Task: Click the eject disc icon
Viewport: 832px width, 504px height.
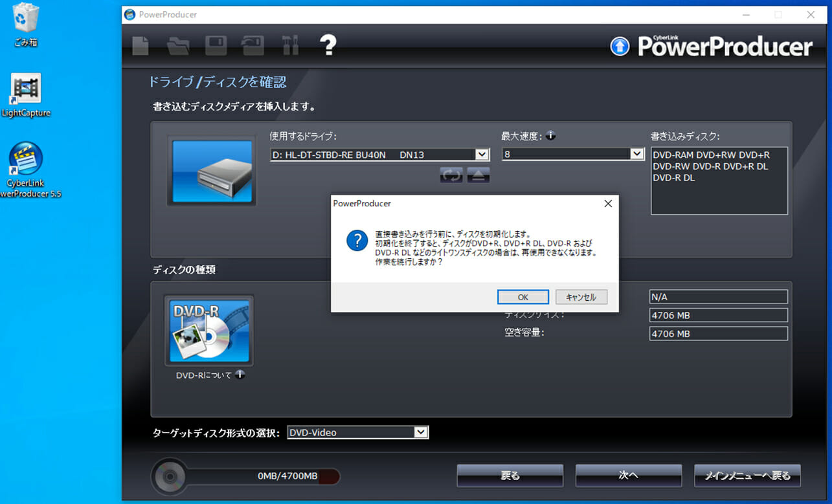Action: 478,175
